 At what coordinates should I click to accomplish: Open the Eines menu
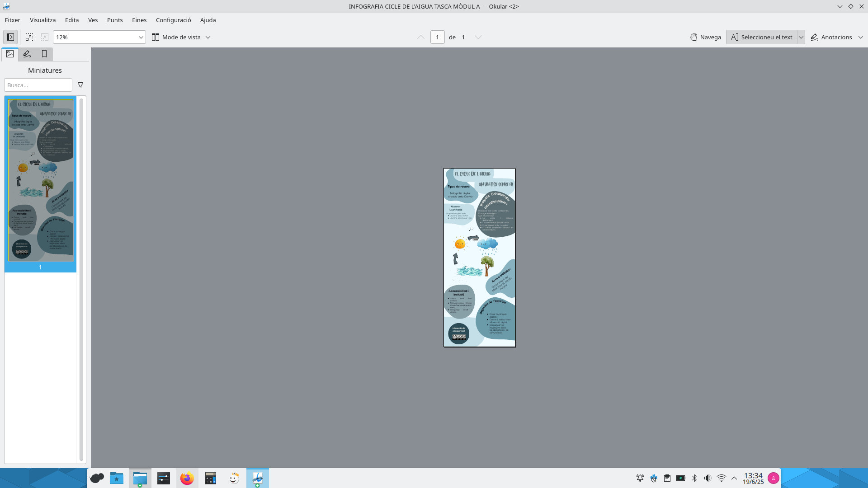tap(139, 20)
